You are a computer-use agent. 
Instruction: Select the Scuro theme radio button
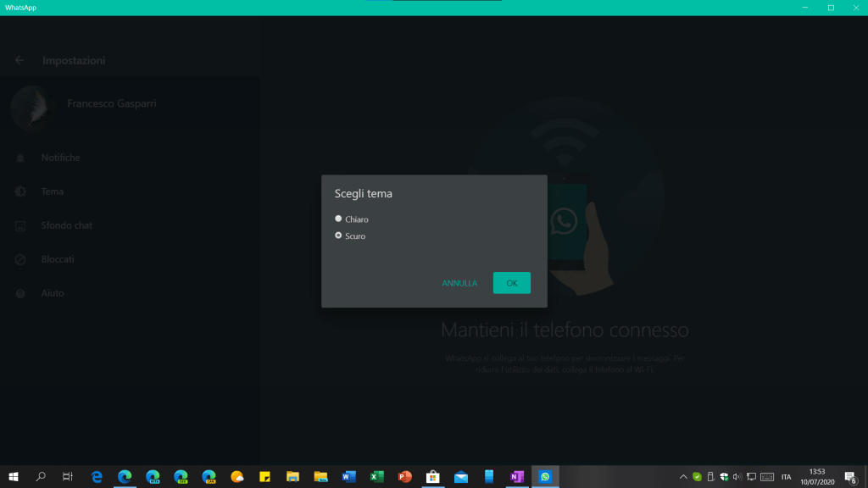pos(339,236)
